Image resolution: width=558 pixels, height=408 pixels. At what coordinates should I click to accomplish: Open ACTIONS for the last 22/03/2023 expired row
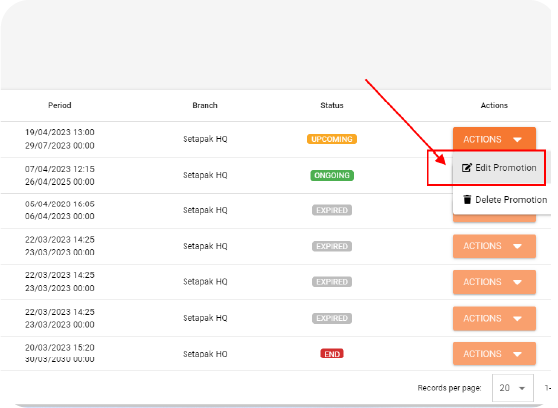tap(494, 318)
